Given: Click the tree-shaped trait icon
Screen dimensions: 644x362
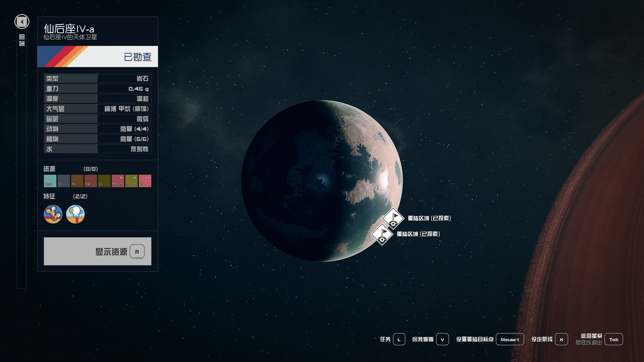Looking at the screenshot, I should coord(75,214).
